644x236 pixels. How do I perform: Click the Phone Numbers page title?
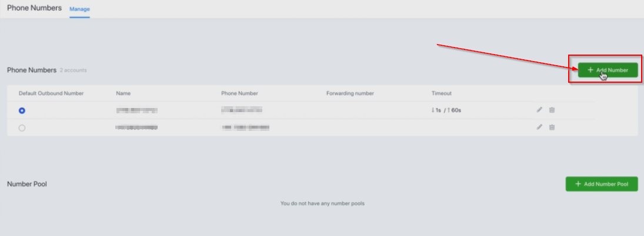(x=35, y=8)
